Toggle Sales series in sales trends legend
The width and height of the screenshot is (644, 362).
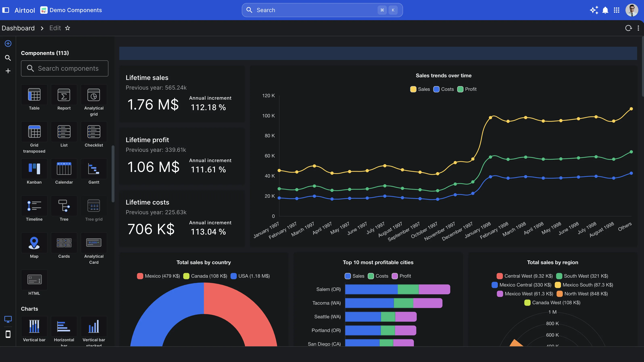tap(420, 89)
